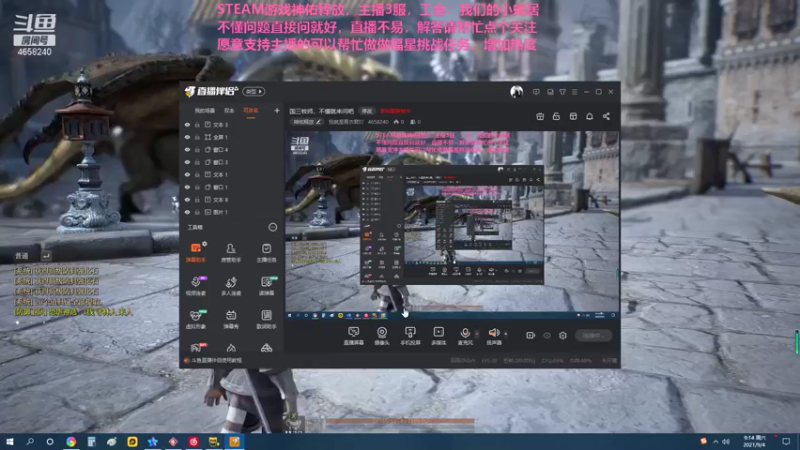Screen dimensions: 800x450
Task: Add a 摄像头 camera source
Action: [x=382, y=336]
